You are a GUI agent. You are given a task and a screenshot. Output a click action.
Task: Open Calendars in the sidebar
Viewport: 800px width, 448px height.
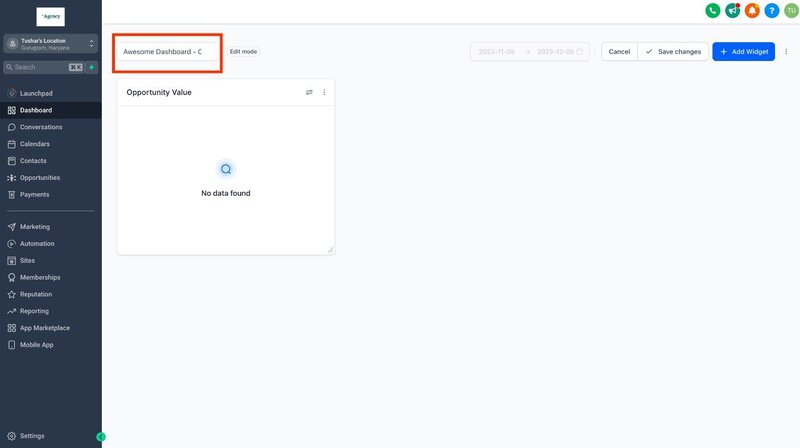coord(35,144)
